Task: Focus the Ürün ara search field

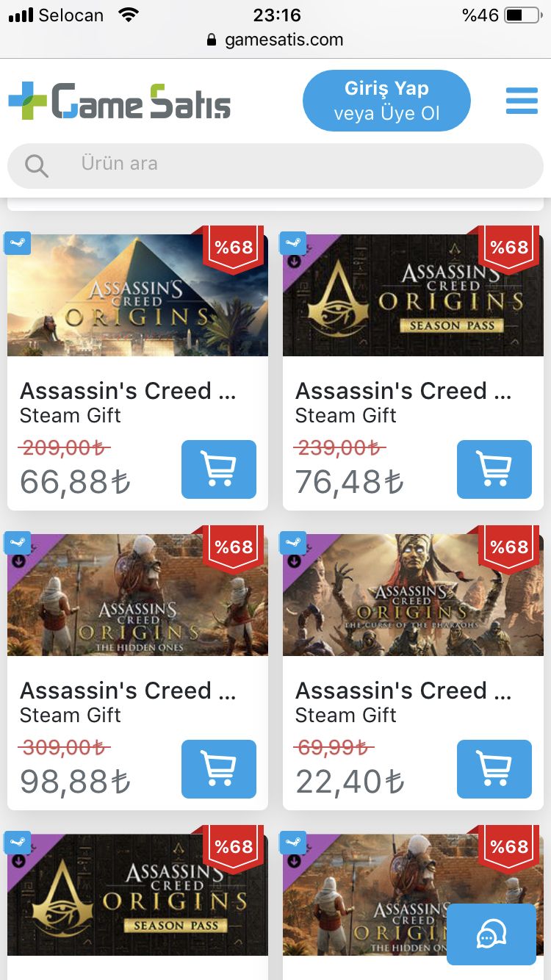Action: (x=275, y=166)
